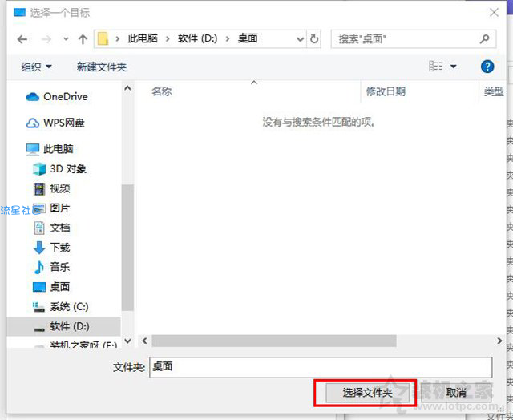
Task: Refresh the current folder view
Action: tap(313, 39)
